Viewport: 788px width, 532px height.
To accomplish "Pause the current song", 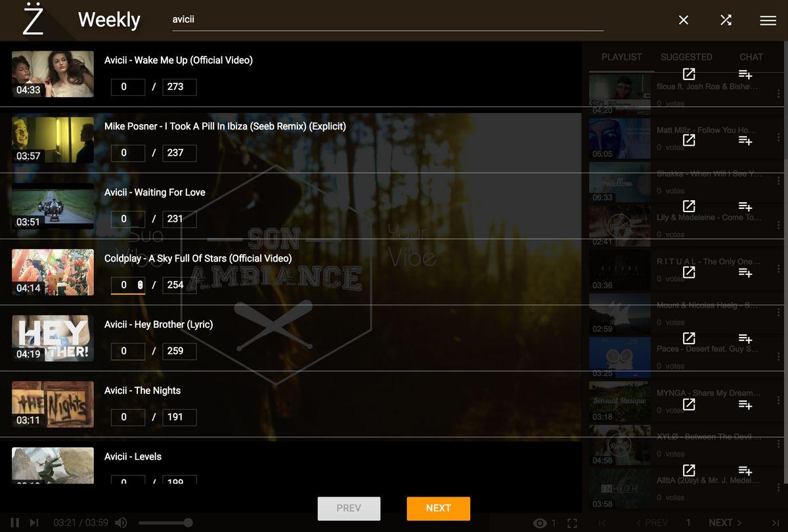I will 14,523.
